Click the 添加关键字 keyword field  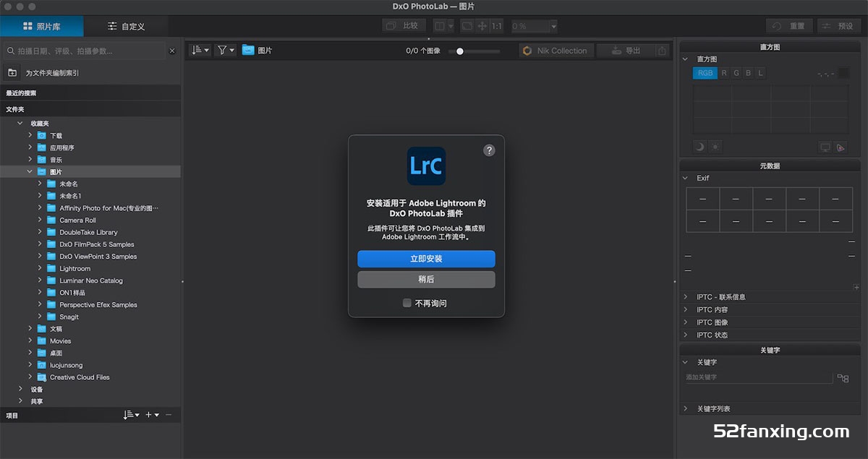click(759, 377)
